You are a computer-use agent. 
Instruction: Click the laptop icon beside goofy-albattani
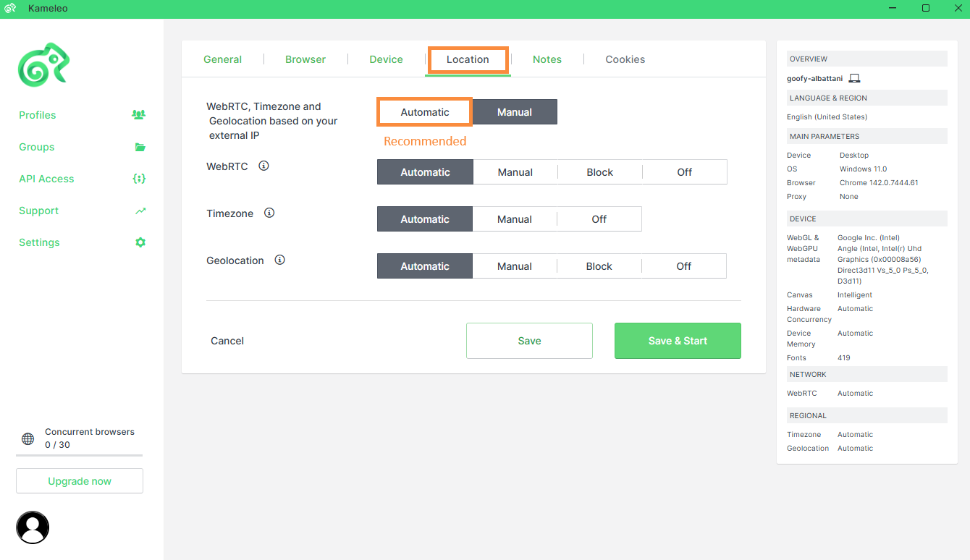[854, 78]
